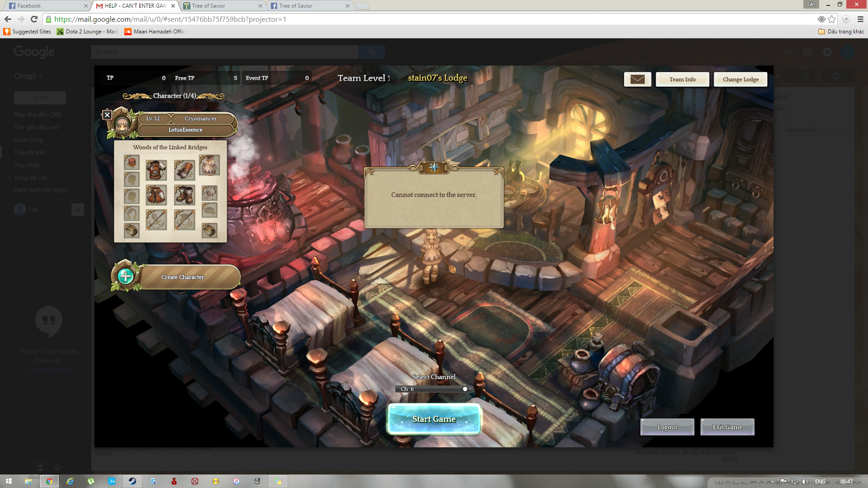The image size is (868, 488).
Task: Open the Select Channel Ch 6 dropdown
Action: click(x=434, y=389)
